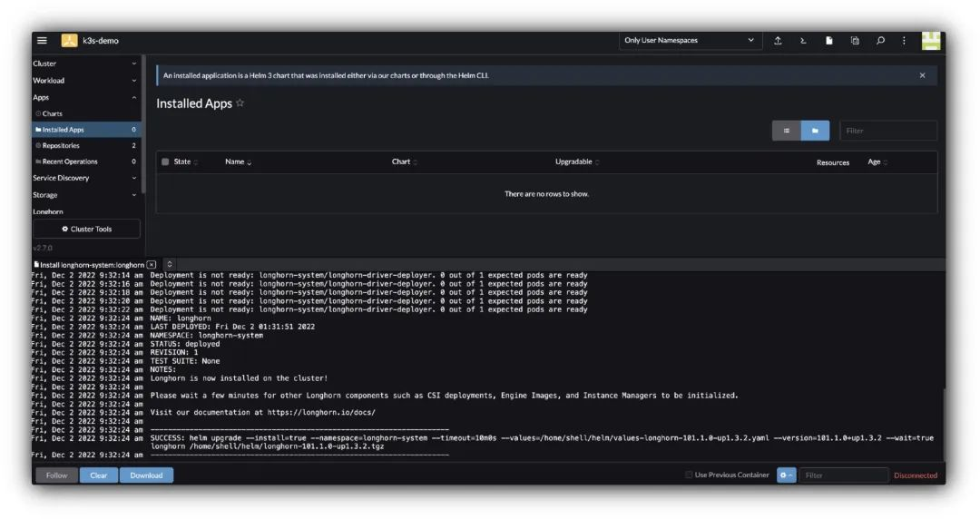Screen dimensions: 980x519
Task: Click the v2.7.0 version label
Action: [x=43, y=248]
